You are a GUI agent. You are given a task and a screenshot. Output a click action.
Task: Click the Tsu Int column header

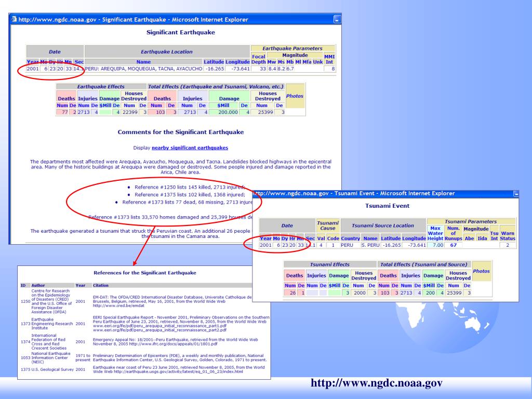[x=495, y=236]
